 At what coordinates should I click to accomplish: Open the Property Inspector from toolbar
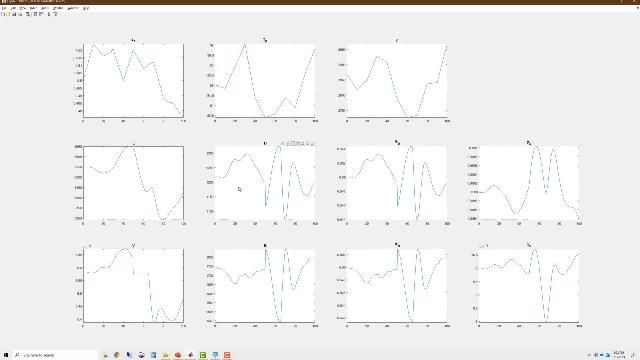56,14
